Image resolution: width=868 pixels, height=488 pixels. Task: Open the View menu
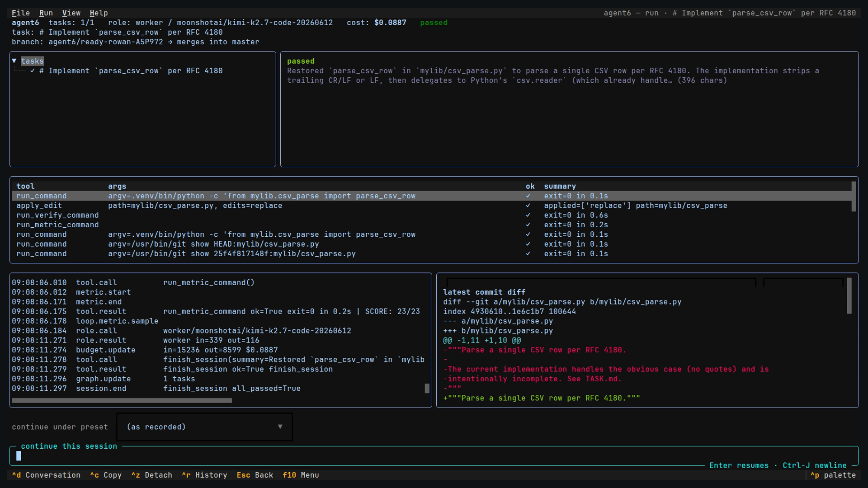pyautogui.click(x=71, y=13)
